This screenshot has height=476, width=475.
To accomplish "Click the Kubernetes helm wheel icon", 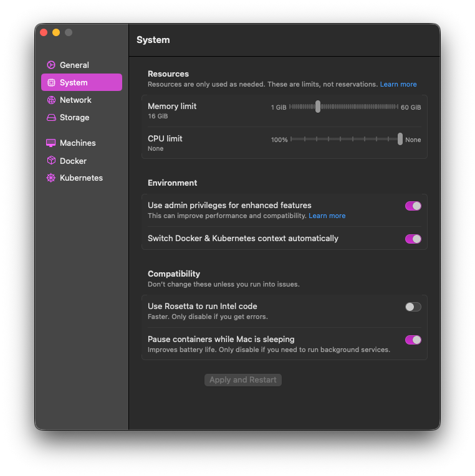I will 51,178.
